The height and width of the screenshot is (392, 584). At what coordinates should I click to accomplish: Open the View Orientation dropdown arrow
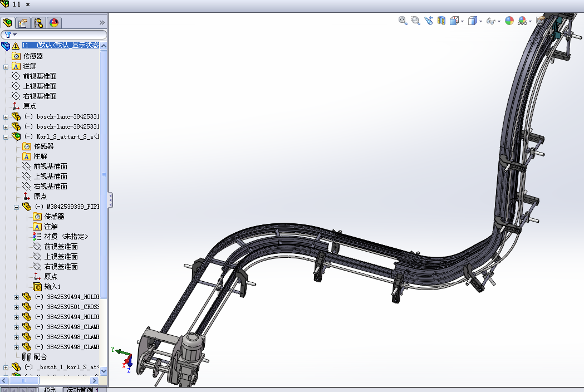click(462, 21)
